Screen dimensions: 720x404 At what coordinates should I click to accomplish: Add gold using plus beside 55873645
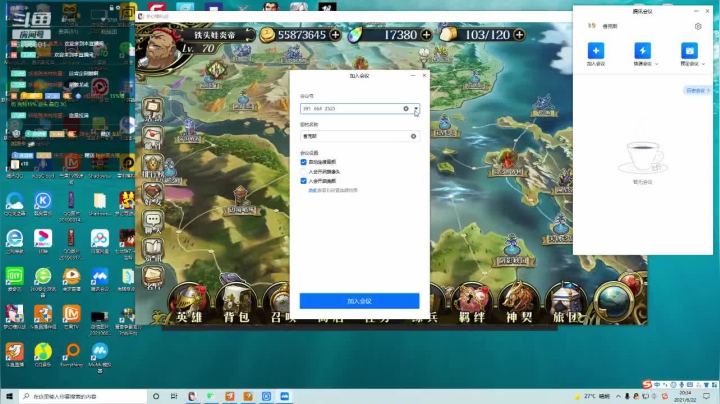coord(336,34)
